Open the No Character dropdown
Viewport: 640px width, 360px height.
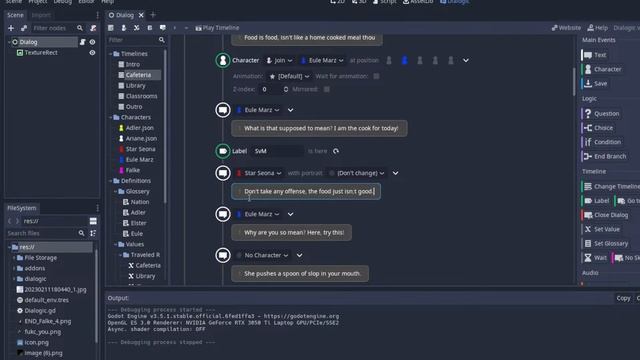click(262, 256)
